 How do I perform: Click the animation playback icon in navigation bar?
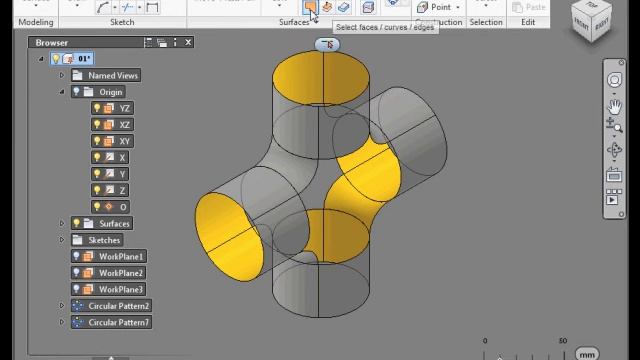pos(613,197)
